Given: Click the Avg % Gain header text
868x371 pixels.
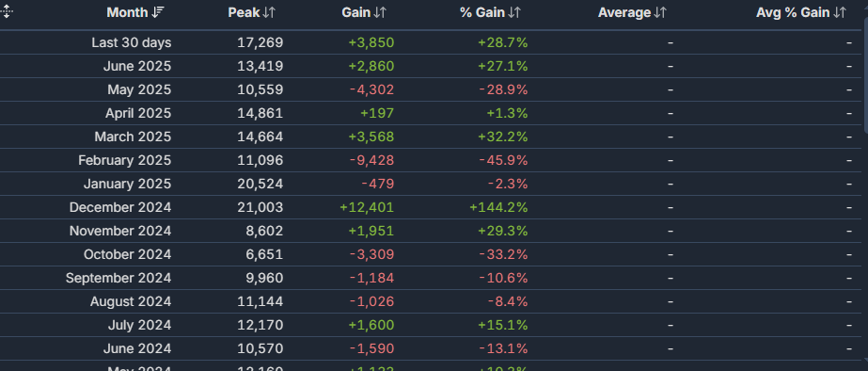Looking at the screenshot, I should coord(793,13).
